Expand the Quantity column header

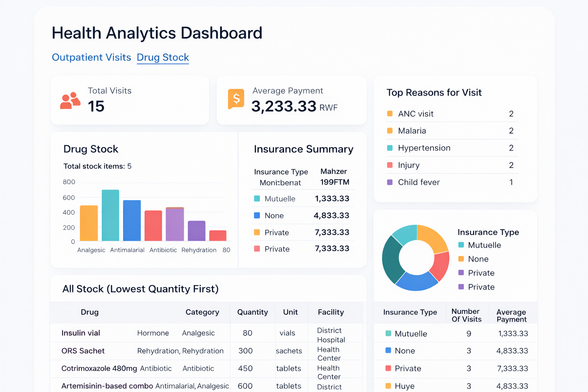(253, 312)
